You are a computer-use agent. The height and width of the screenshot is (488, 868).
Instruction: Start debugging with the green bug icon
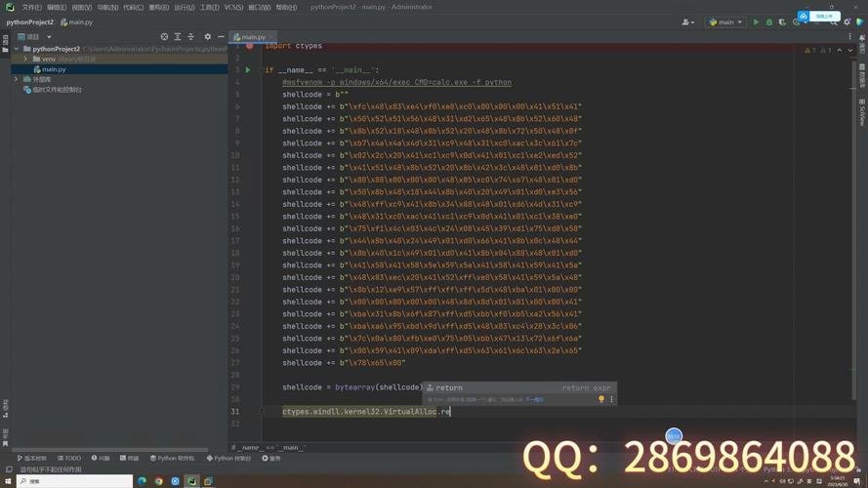(x=769, y=22)
